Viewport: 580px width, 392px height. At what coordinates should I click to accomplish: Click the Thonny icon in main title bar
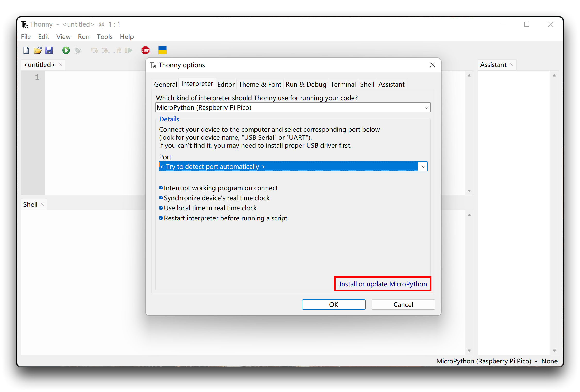pos(24,24)
